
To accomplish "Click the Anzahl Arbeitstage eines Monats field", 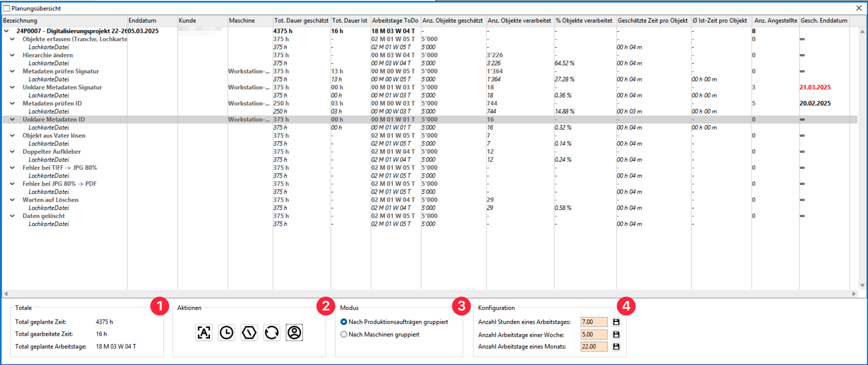I will point(593,347).
